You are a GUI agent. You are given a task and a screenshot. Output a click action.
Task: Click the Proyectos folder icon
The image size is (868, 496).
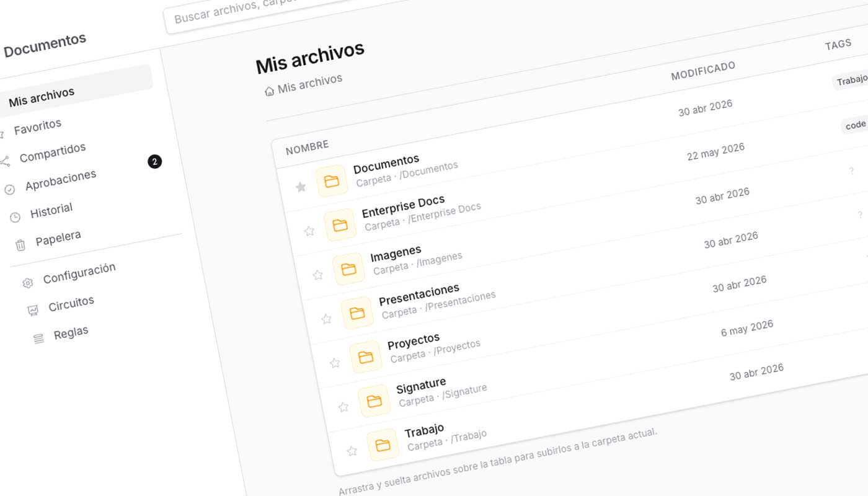coord(366,357)
